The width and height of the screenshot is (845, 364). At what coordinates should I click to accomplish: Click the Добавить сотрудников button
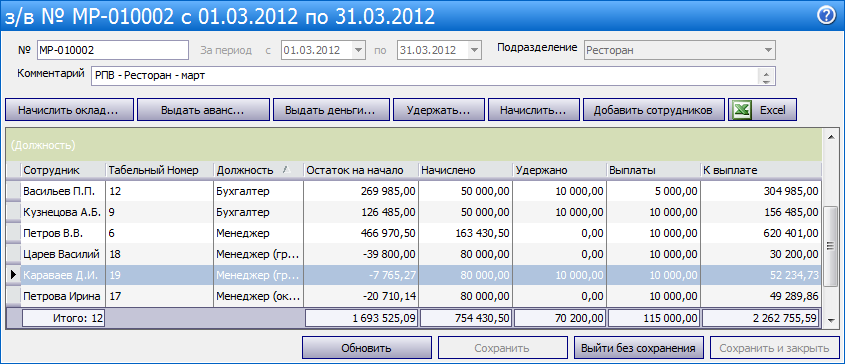(653, 110)
